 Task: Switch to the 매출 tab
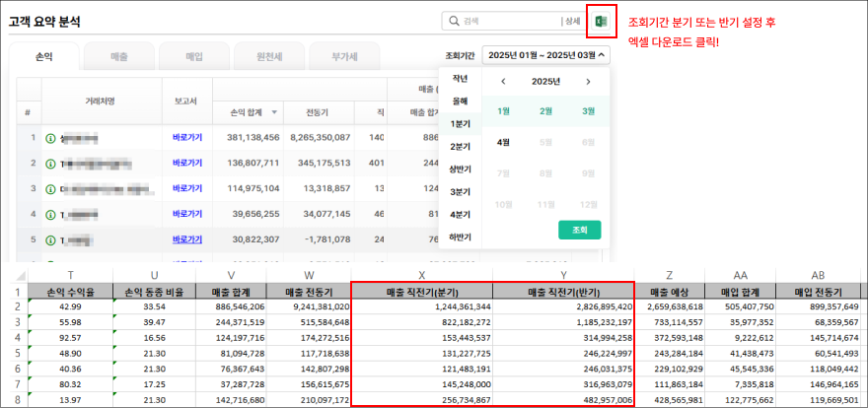[117, 57]
